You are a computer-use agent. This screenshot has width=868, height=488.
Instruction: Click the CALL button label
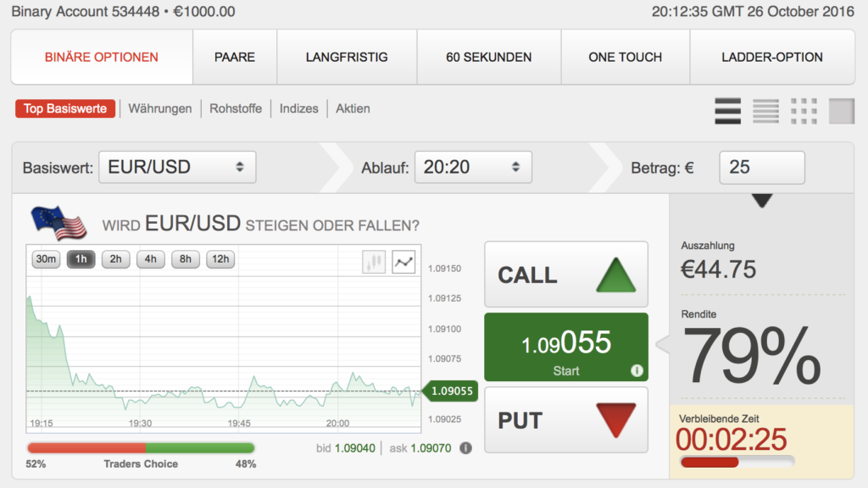[x=527, y=275]
